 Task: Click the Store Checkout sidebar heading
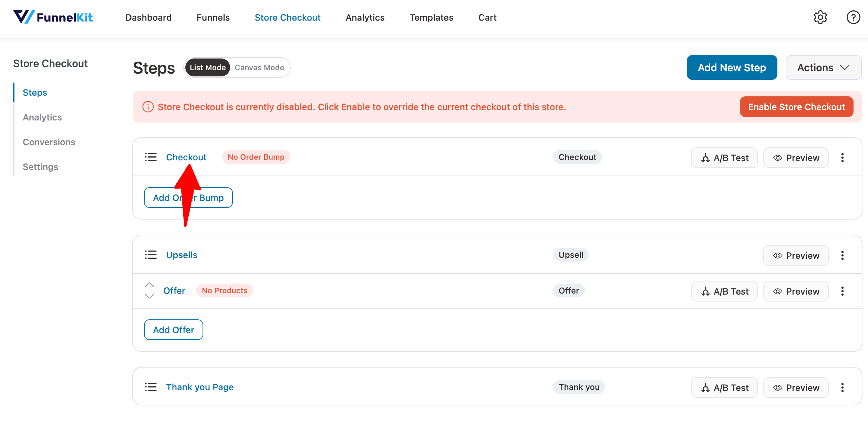click(x=50, y=64)
